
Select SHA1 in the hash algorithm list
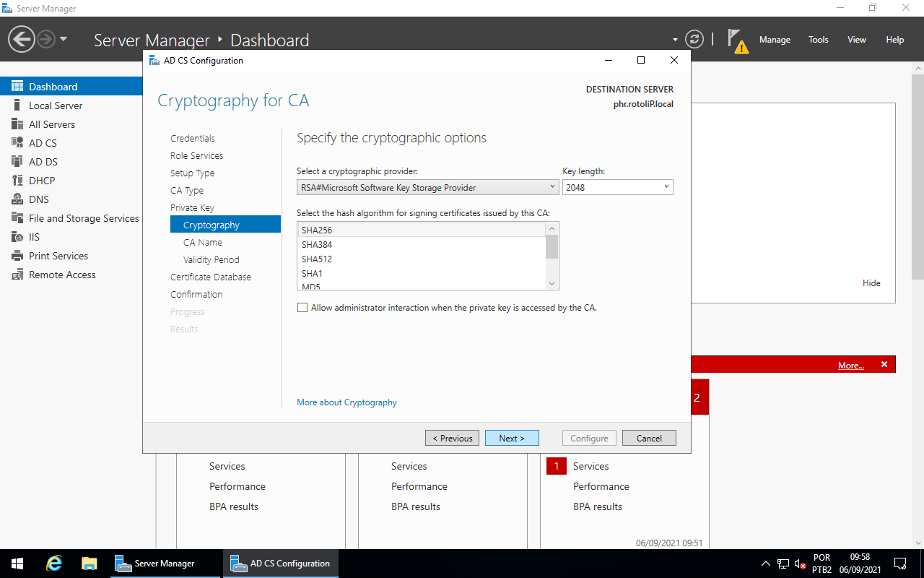(x=312, y=273)
